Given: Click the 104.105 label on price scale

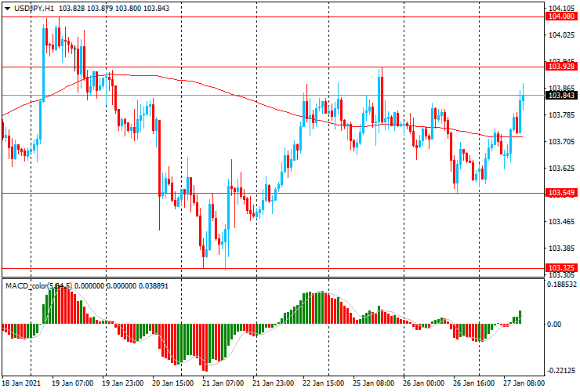Looking at the screenshot, I should point(560,7).
